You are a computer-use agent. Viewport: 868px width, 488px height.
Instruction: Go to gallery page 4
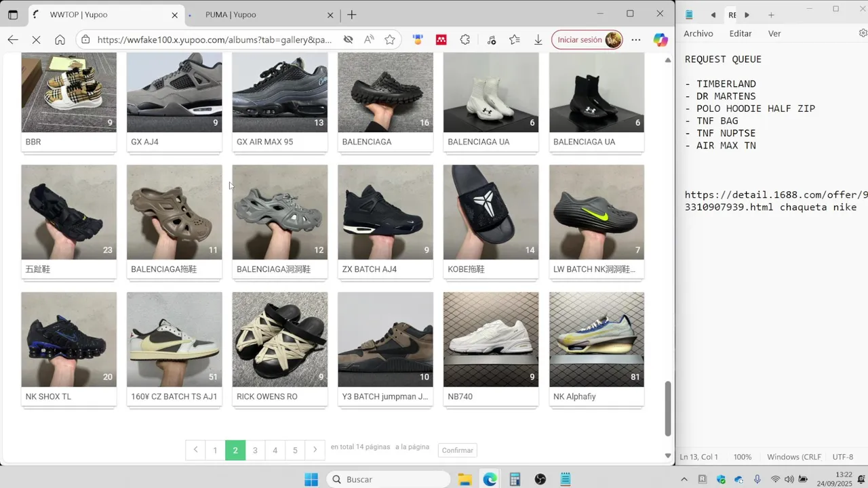pyautogui.click(x=275, y=450)
